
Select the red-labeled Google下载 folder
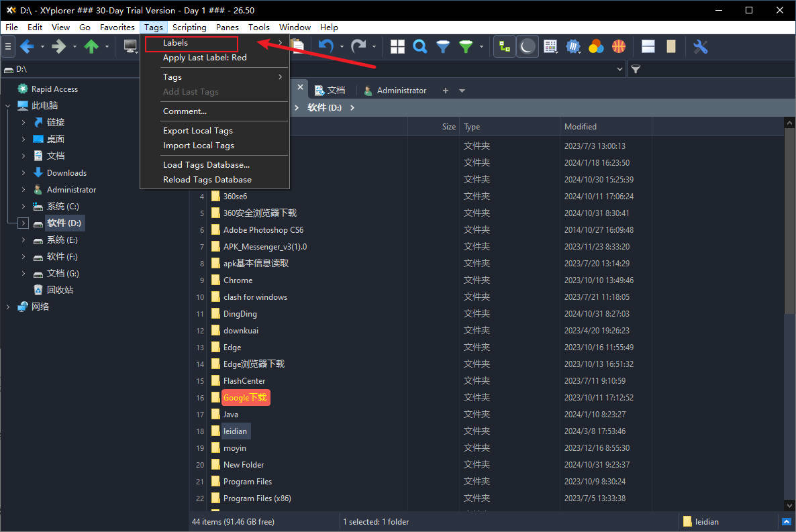[x=245, y=398]
